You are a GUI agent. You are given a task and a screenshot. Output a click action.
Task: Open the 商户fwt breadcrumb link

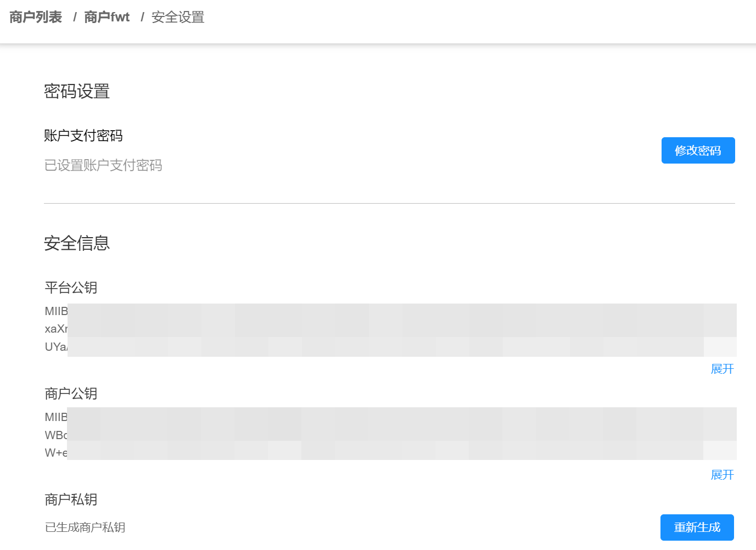107,16
